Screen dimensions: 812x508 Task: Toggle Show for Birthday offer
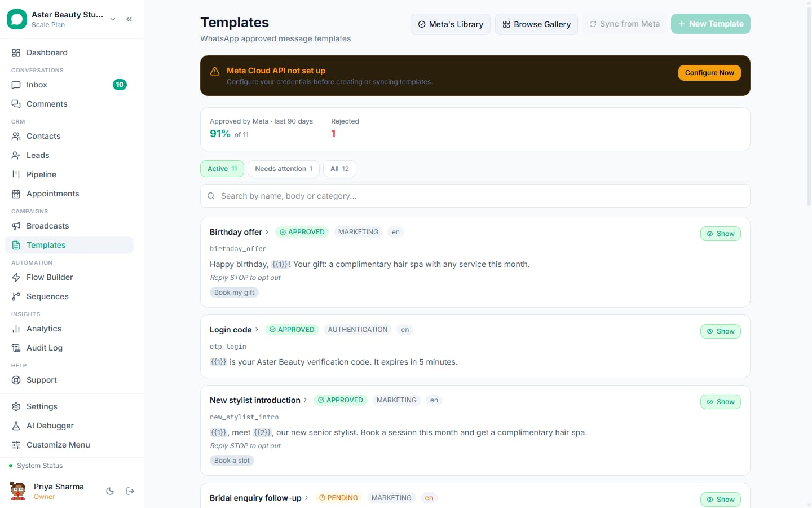(x=721, y=234)
